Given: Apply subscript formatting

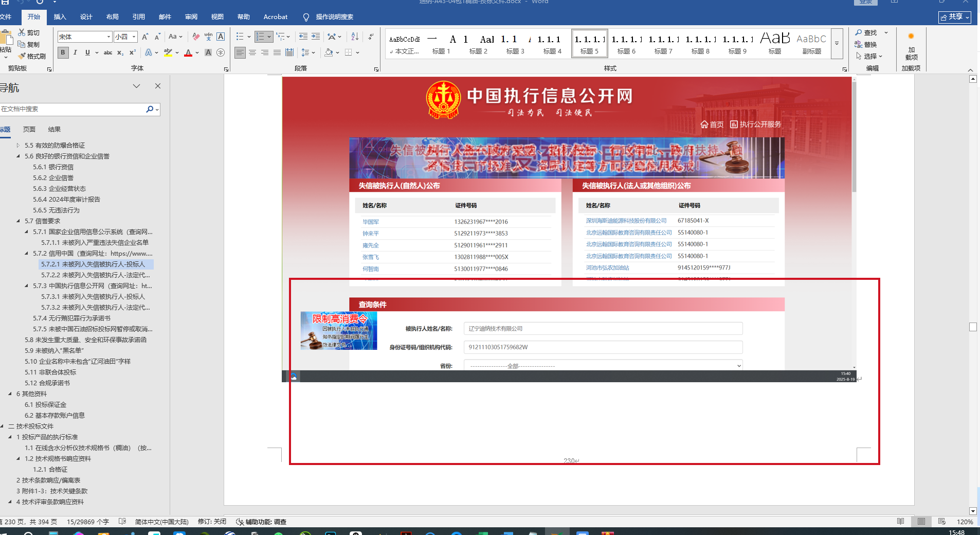Looking at the screenshot, I should pyautogui.click(x=120, y=52).
